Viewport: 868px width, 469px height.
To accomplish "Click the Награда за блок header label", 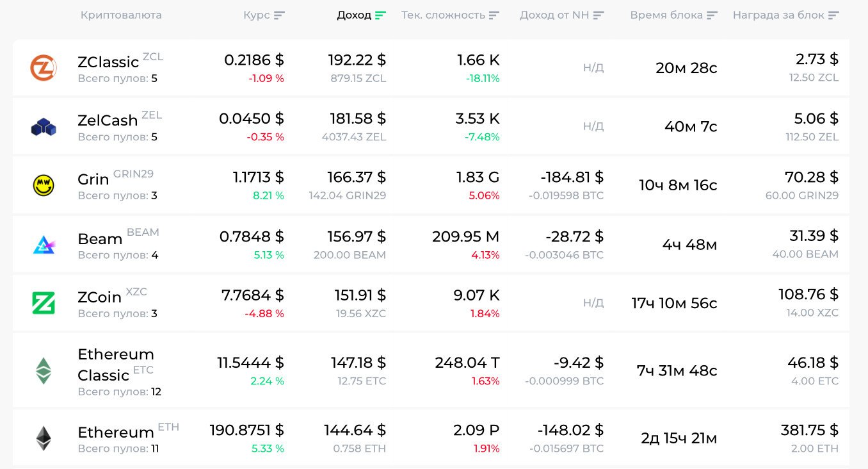I will (x=778, y=15).
